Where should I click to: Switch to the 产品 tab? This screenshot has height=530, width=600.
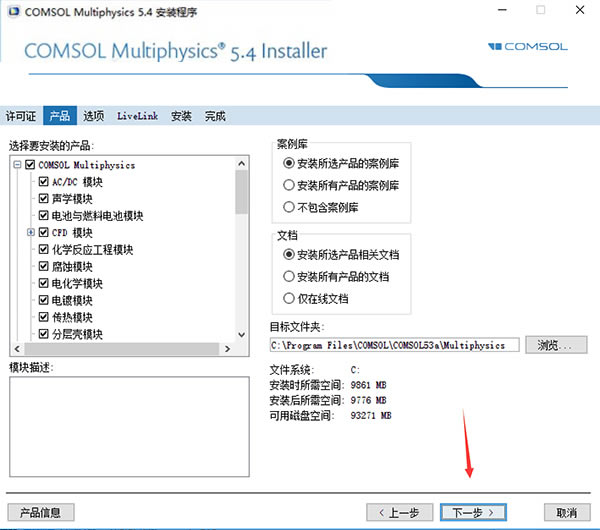coord(60,116)
